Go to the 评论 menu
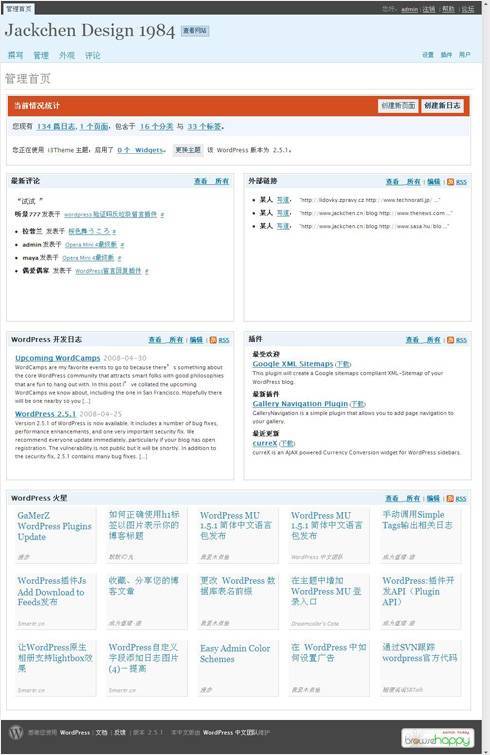Viewport: 490px width, 755px height. pos(93,55)
